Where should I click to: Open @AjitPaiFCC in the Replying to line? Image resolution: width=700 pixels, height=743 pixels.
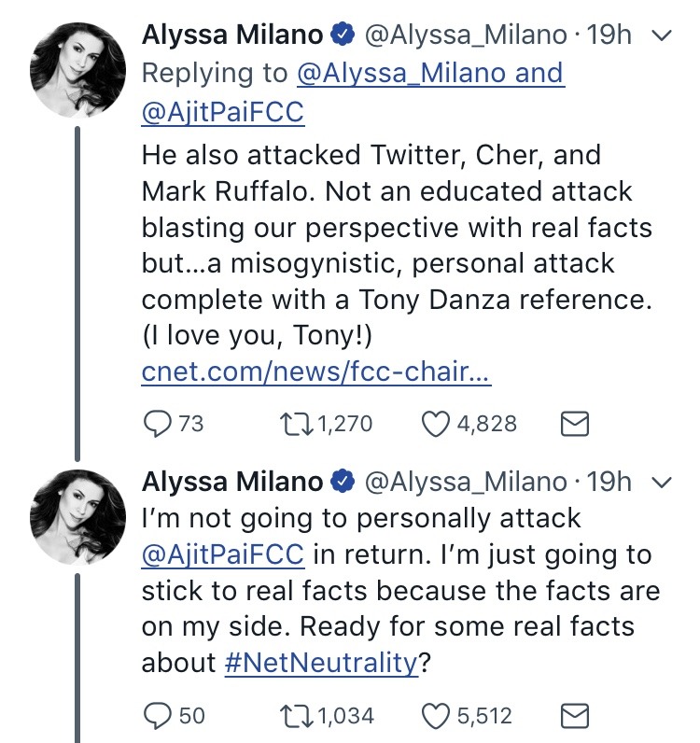point(223,112)
